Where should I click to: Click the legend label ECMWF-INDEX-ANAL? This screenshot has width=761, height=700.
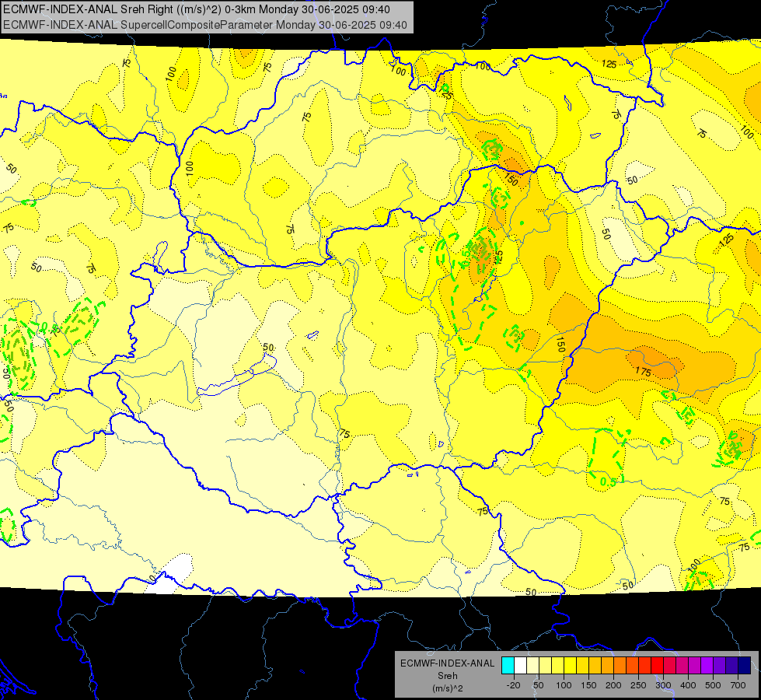point(448,663)
